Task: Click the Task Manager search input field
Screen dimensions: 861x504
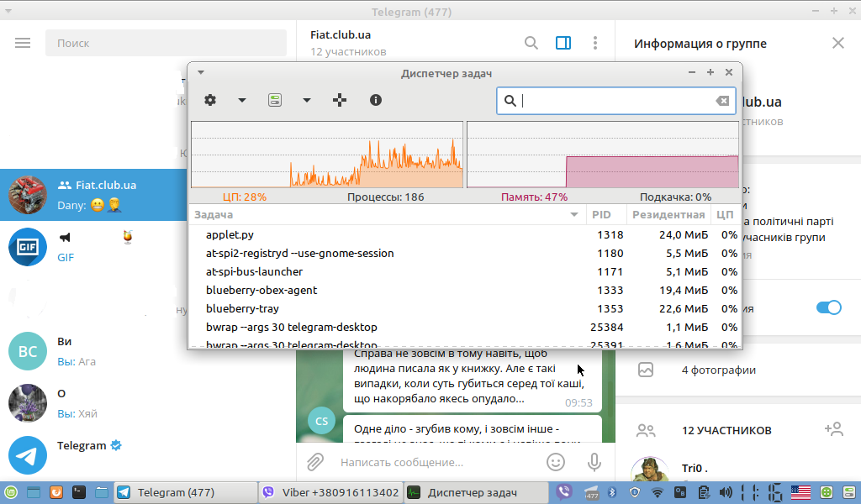Action: [x=614, y=101]
